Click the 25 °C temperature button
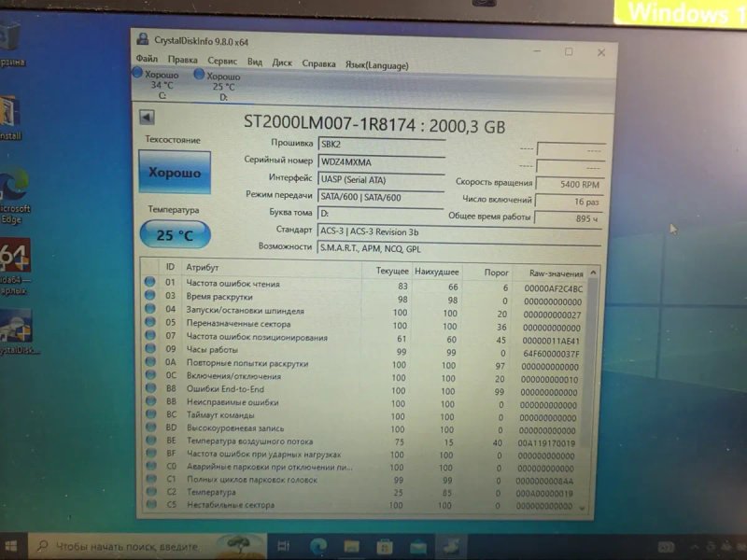Viewport: 747px width, 560px height. pos(175,235)
